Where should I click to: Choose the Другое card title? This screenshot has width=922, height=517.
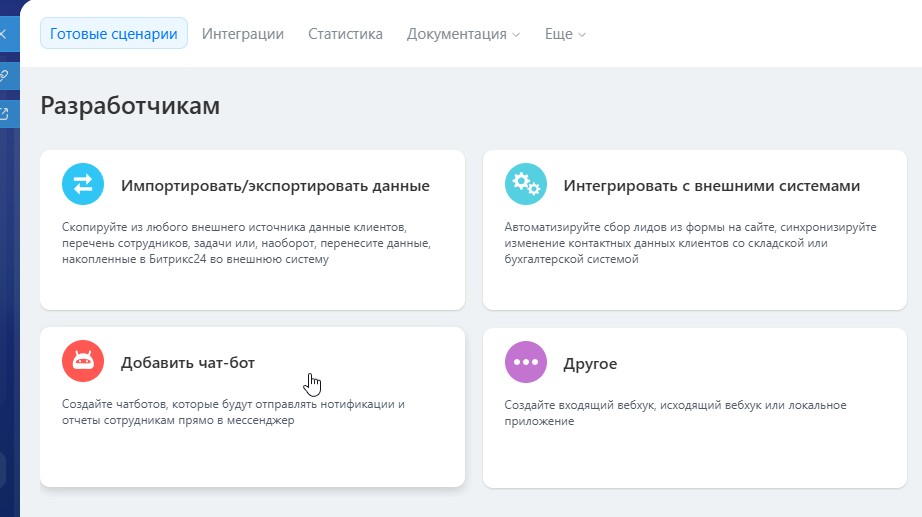(590, 363)
